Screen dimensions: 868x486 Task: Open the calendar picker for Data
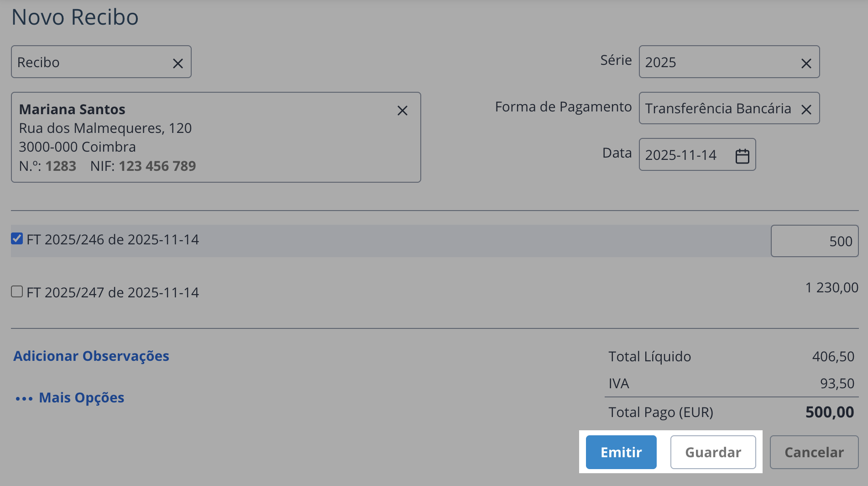[743, 155]
